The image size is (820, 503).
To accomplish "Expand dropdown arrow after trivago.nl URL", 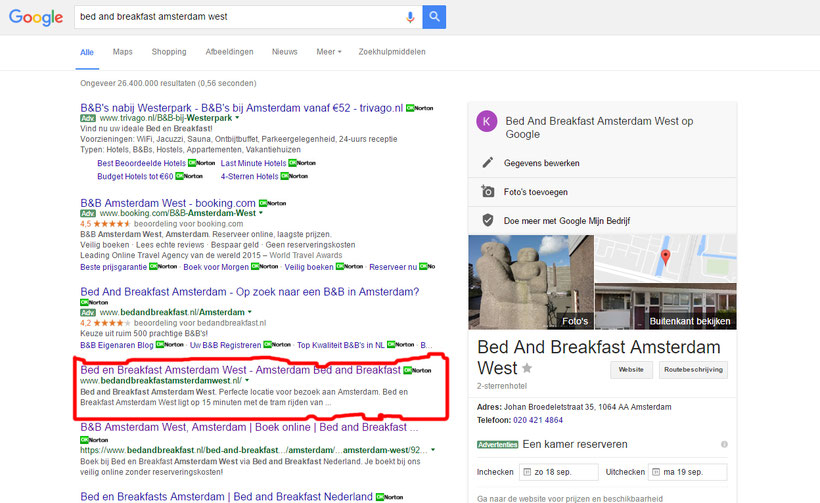I will 237,118.
